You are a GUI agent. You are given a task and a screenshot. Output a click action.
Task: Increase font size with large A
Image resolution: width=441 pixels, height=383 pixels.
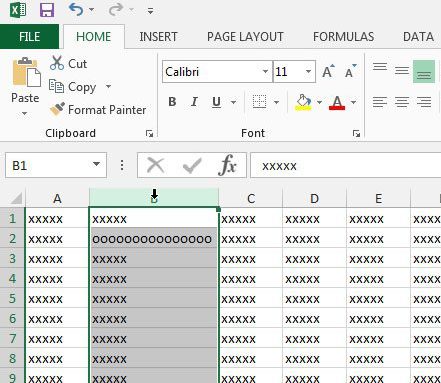[328, 71]
